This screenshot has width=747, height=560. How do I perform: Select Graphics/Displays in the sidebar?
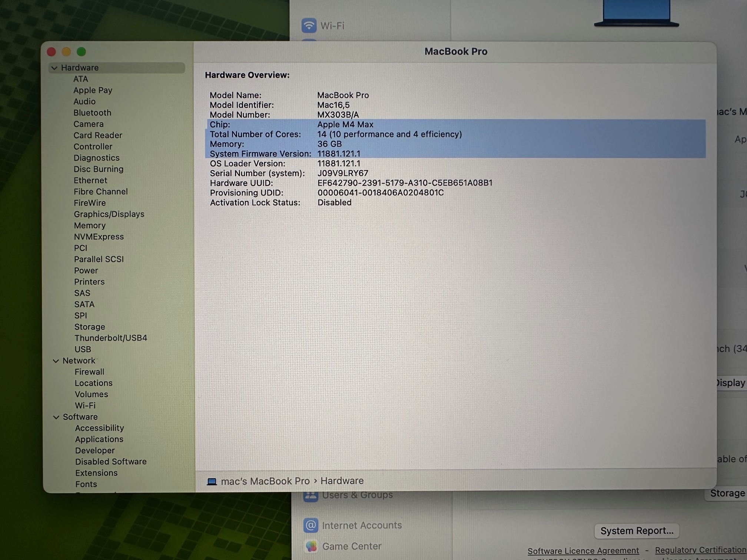109,214
